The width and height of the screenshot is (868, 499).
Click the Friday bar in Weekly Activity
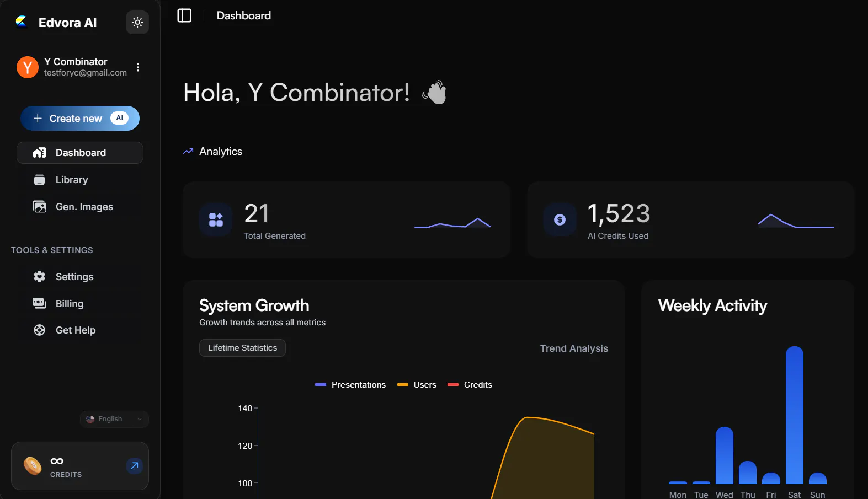click(x=771, y=479)
